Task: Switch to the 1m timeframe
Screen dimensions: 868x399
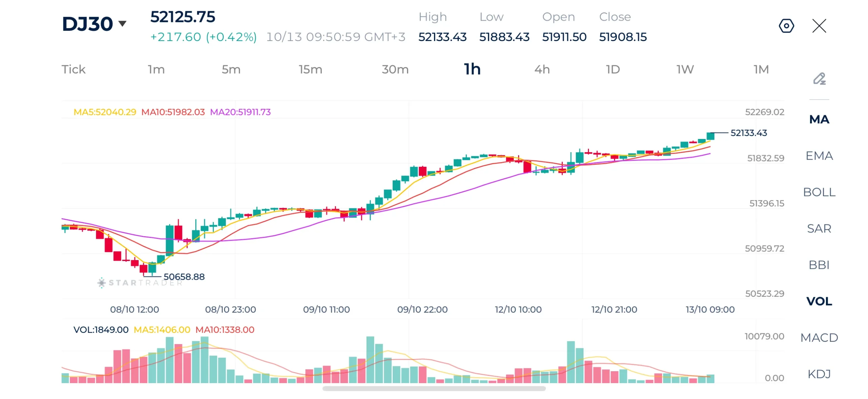Action: point(156,69)
